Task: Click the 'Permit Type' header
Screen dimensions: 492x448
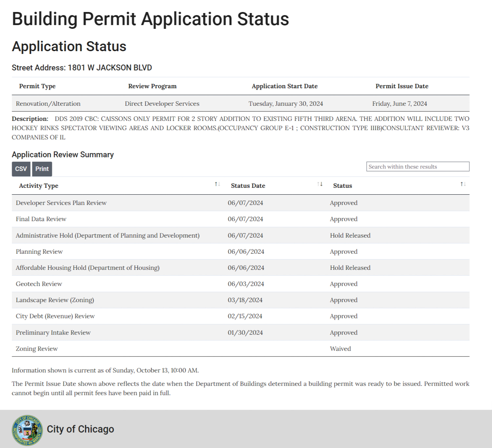Action: pos(37,86)
